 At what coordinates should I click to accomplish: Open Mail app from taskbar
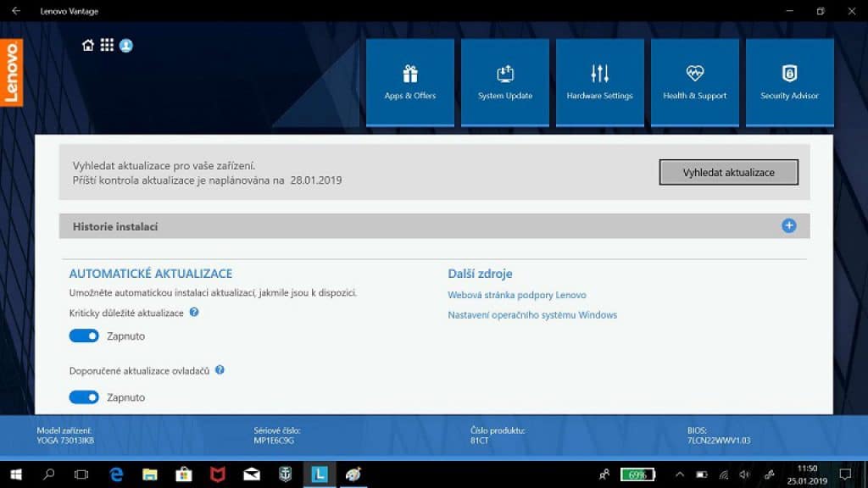click(x=251, y=474)
